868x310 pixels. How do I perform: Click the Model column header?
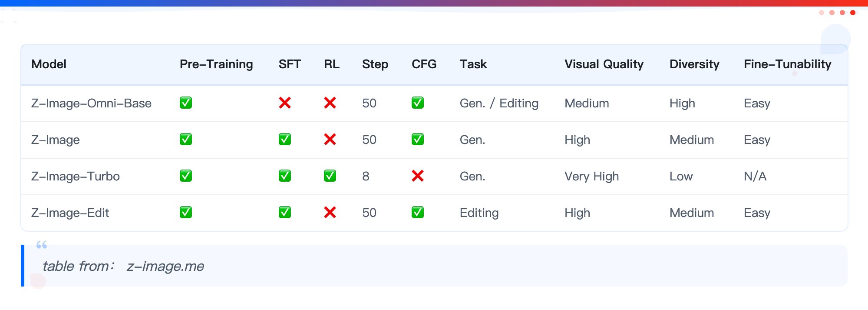point(49,64)
